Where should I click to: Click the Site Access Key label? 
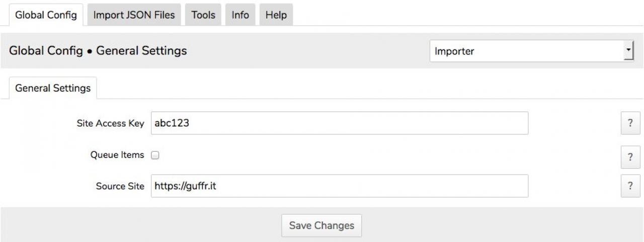(110, 123)
